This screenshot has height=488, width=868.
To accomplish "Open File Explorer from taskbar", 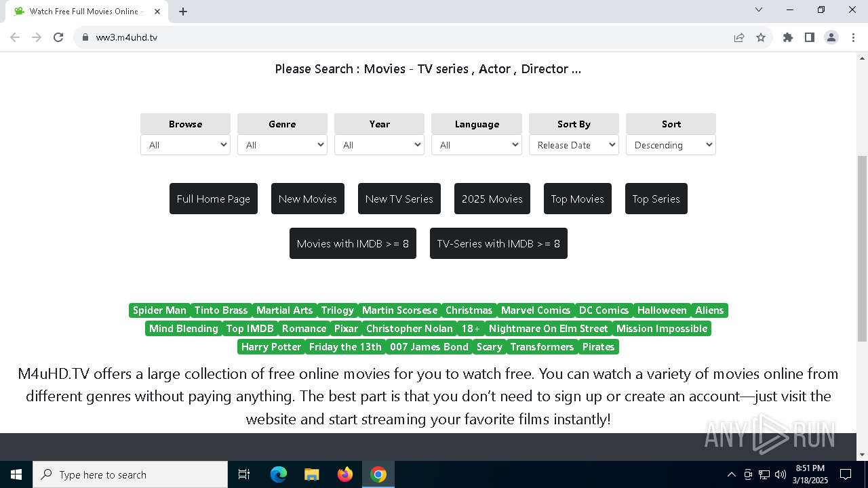I will coord(312,474).
